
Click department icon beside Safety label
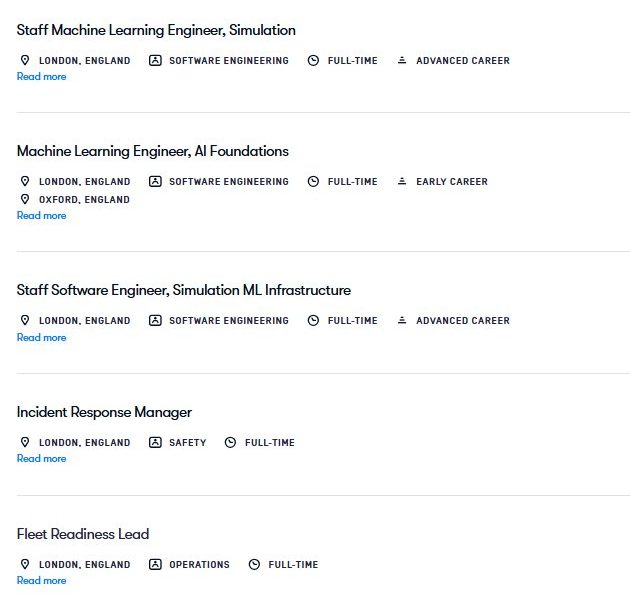pos(155,443)
